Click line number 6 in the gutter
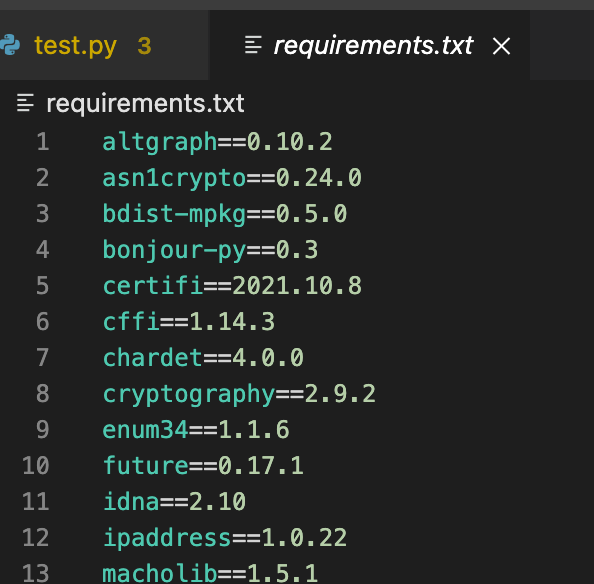594x584 pixels. [43, 322]
